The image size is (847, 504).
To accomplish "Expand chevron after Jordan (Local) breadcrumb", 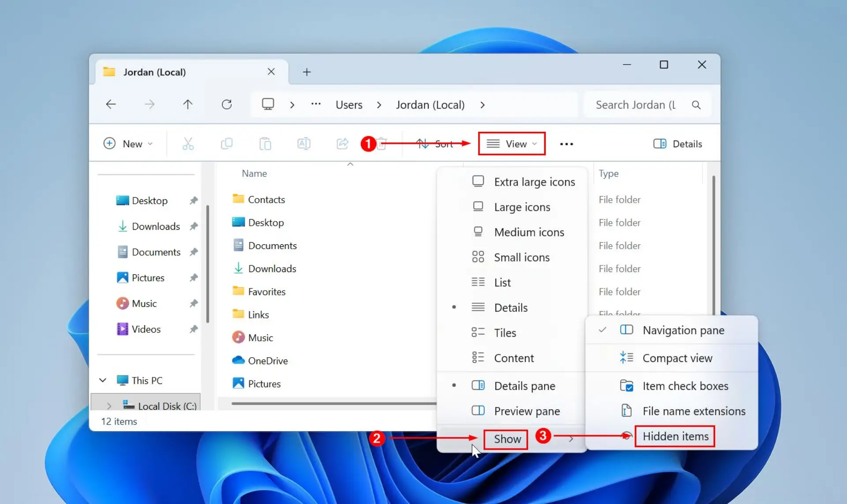I will click(482, 105).
